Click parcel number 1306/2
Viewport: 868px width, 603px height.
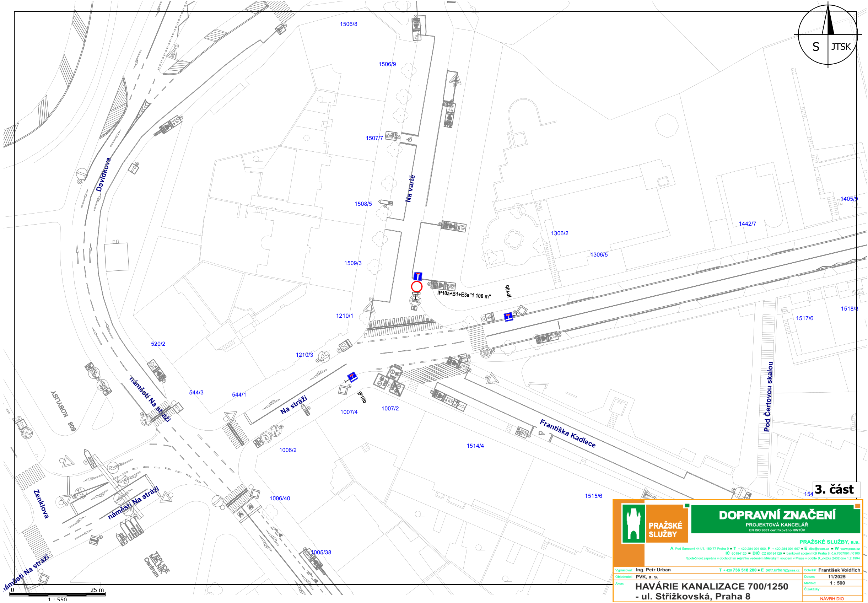click(x=560, y=233)
